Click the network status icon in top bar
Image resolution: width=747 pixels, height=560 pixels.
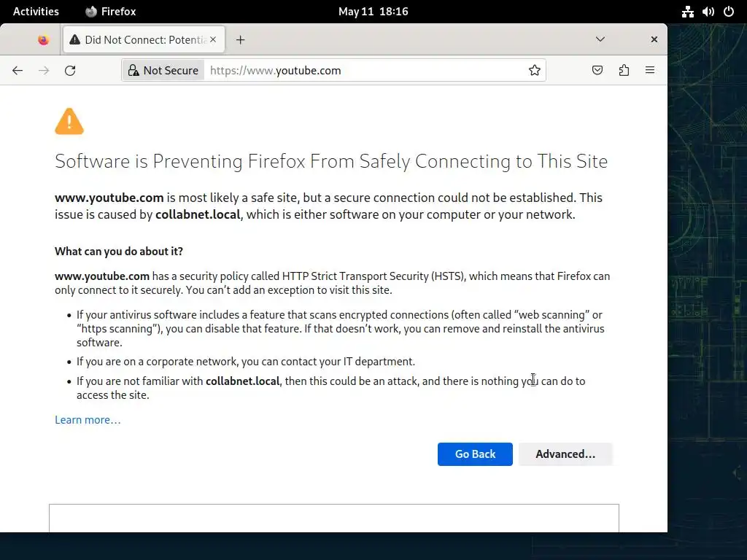click(687, 12)
